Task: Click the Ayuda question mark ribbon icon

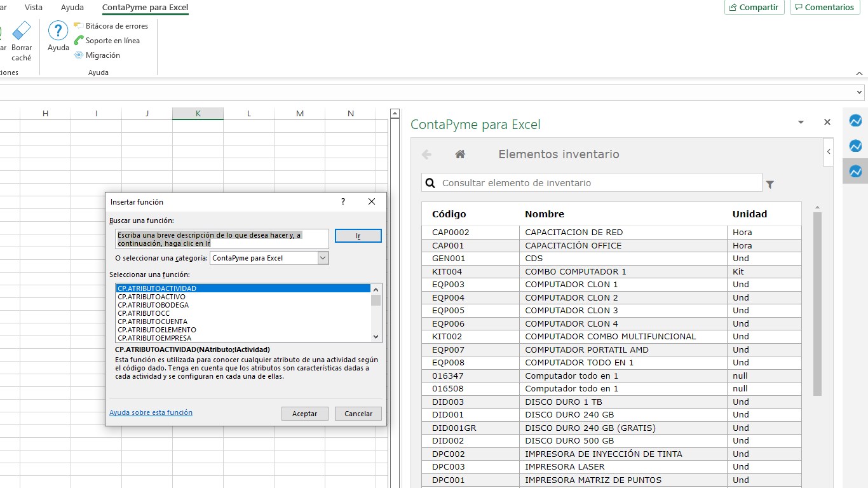Action: point(58,30)
